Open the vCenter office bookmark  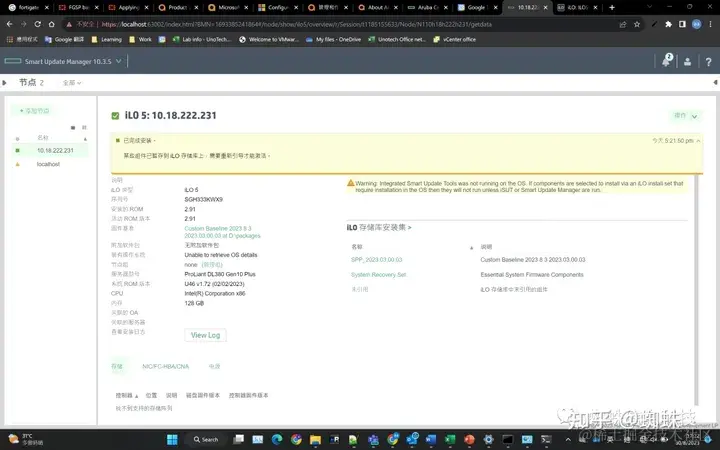[455, 39]
